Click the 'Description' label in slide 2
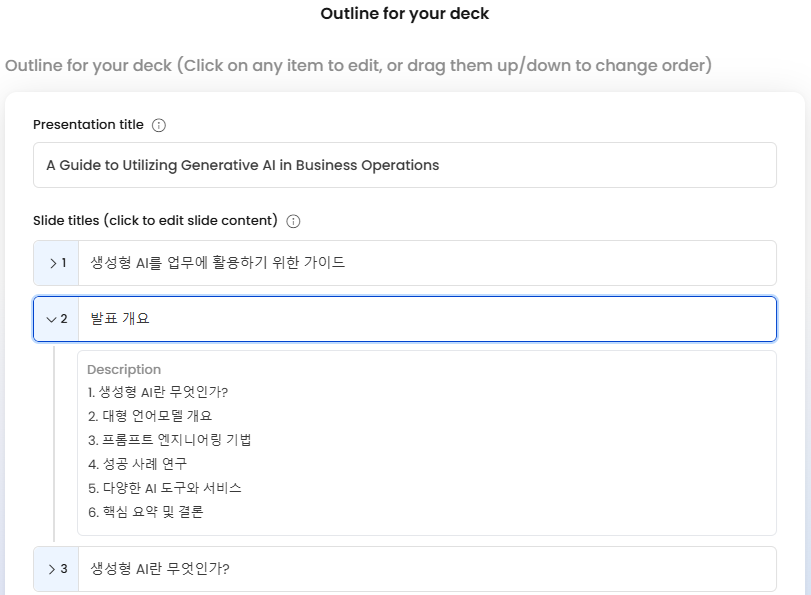Image resolution: width=811 pixels, height=595 pixels. 124,369
